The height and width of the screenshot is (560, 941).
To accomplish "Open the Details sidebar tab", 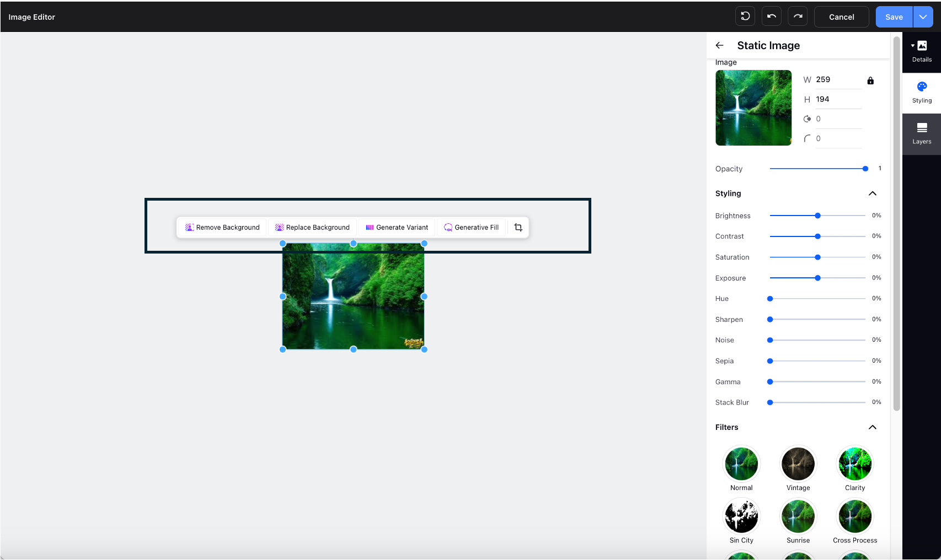I will [x=922, y=52].
